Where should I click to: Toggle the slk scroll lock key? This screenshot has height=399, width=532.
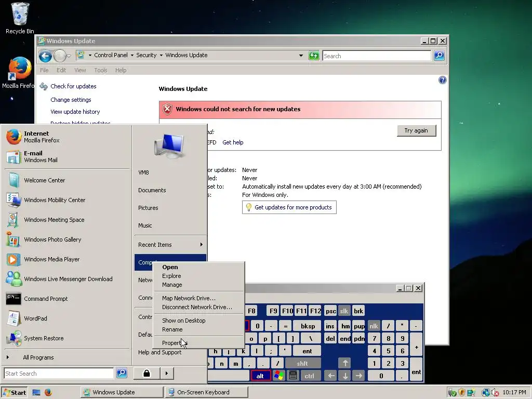(344, 311)
